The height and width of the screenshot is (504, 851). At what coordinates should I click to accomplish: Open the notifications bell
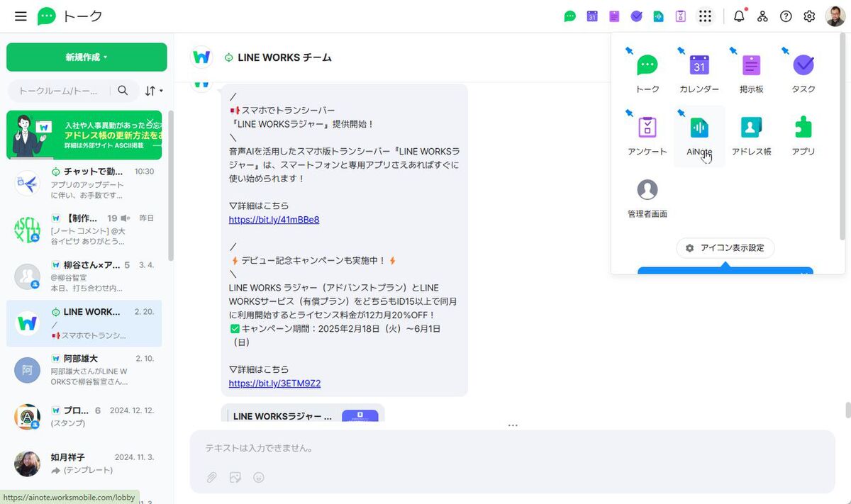[x=739, y=16]
